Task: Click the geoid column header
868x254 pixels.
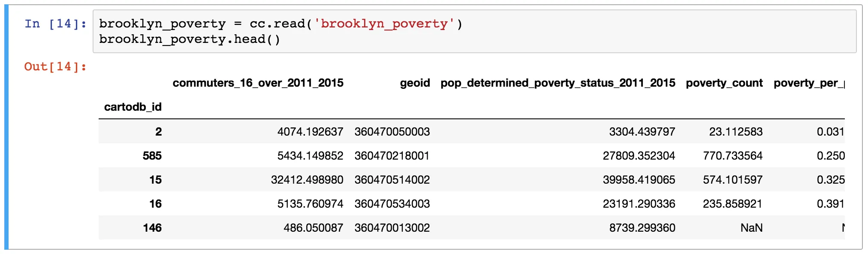Action: click(415, 83)
